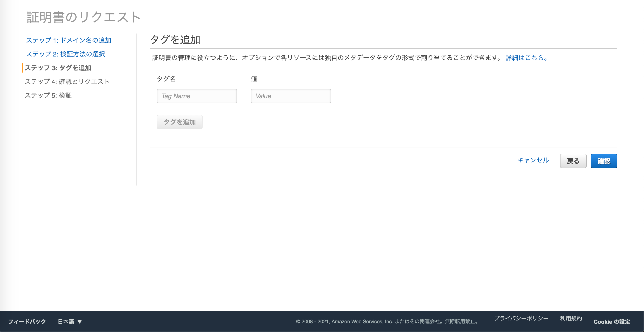The width and height of the screenshot is (644, 332).
Task: Expand the 日本語 language dropdown
Action: 66,321
